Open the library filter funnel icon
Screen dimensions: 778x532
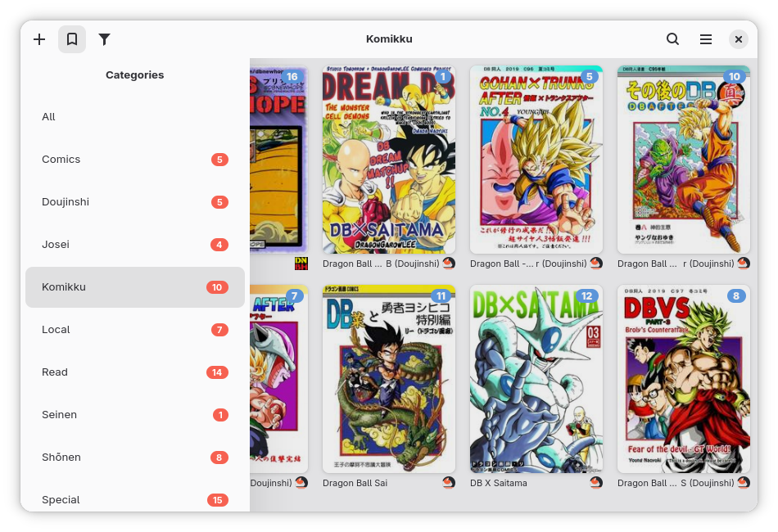point(104,39)
